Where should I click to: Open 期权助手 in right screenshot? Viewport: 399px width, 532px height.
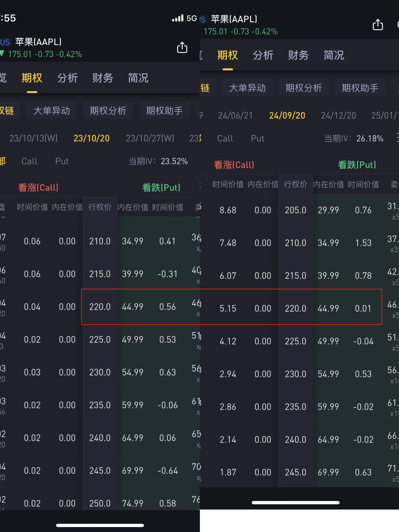pos(360,88)
